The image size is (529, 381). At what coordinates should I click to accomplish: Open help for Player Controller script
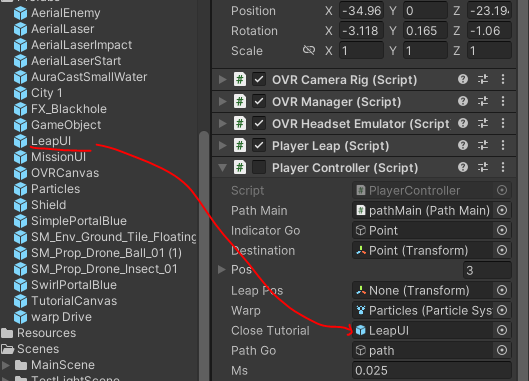click(463, 167)
